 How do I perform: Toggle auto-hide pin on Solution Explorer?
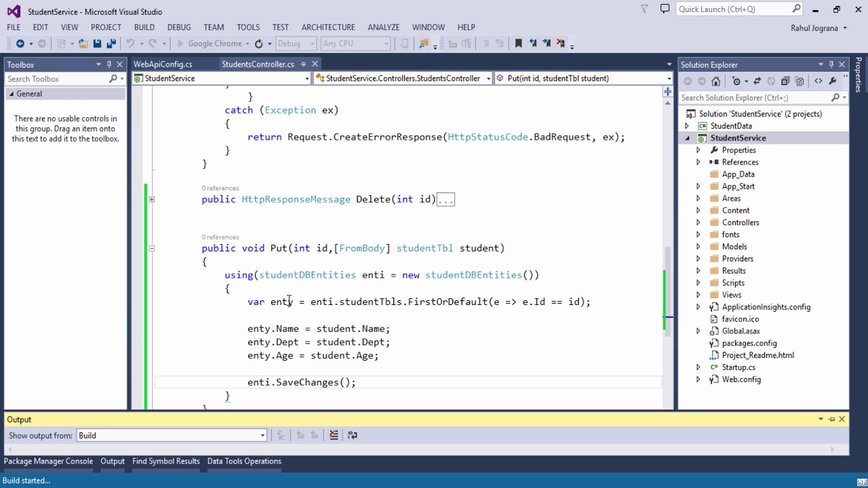[831, 64]
